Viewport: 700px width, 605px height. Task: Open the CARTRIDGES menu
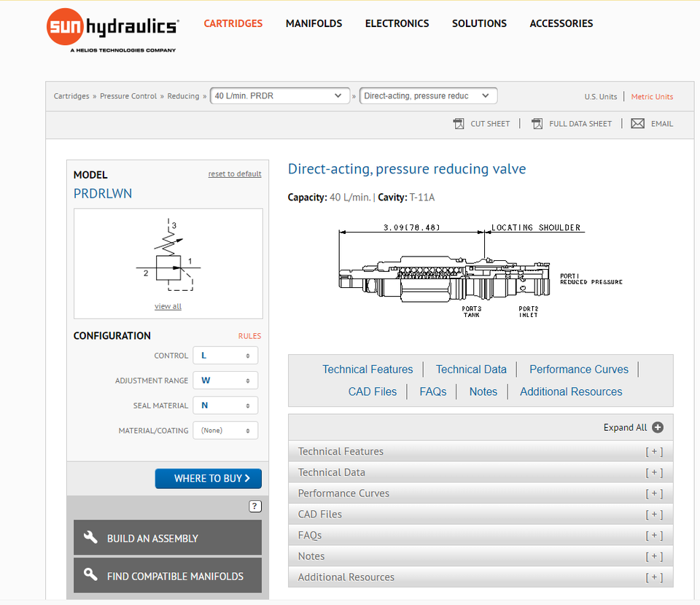click(233, 23)
